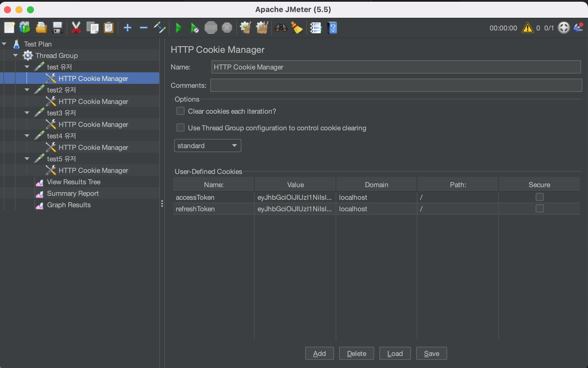Toggle Secure checkbox for refreshToken row

click(539, 208)
